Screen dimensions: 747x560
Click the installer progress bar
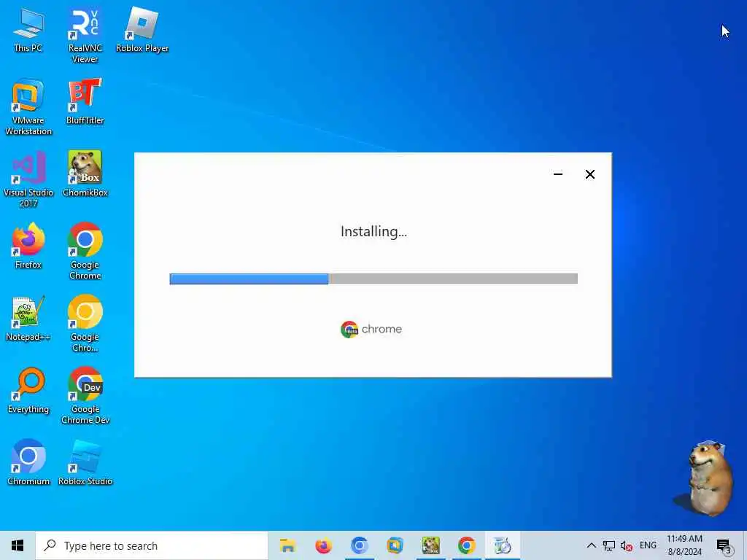[x=373, y=279]
